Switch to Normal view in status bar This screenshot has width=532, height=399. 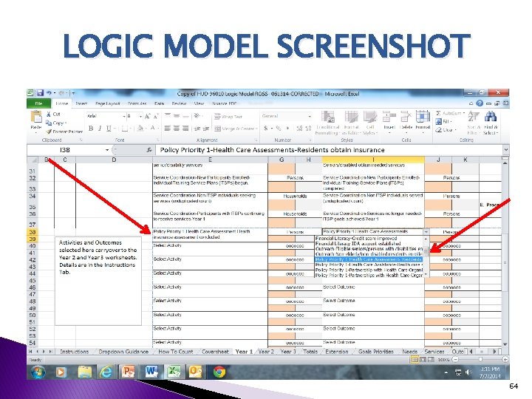pyautogui.click(x=415, y=359)
